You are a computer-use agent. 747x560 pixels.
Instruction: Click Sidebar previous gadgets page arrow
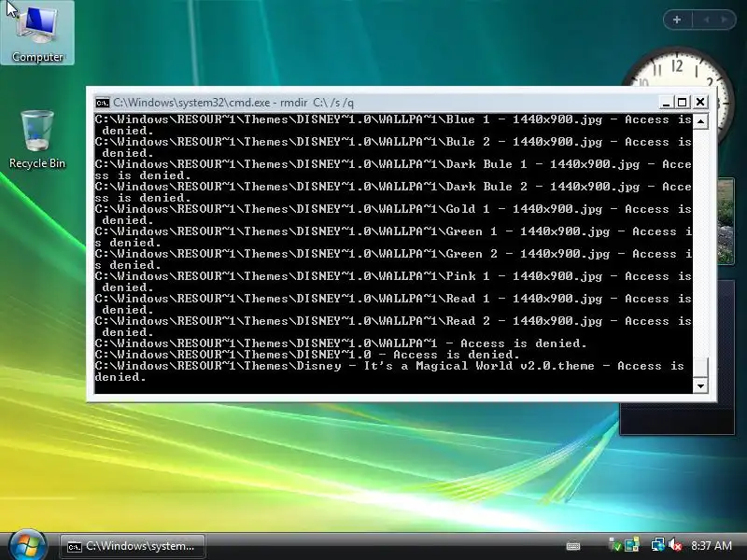[x=706, y=20]
